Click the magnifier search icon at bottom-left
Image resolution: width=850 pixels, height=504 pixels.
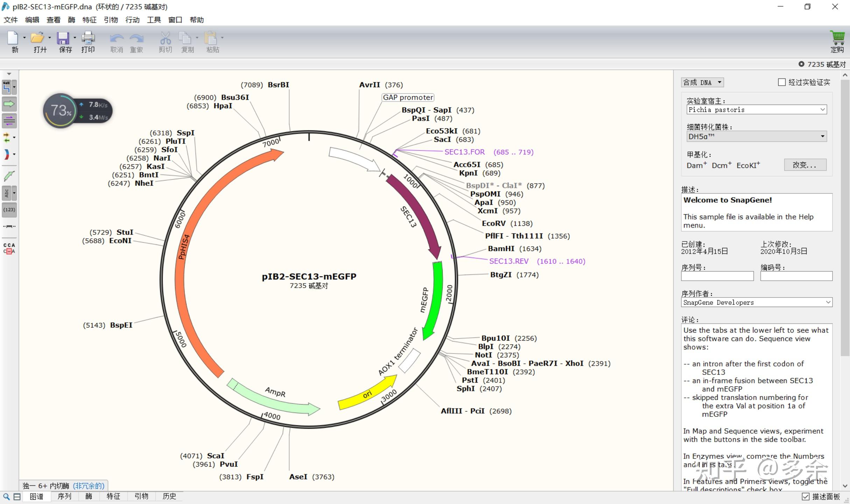tap(6, 497)
